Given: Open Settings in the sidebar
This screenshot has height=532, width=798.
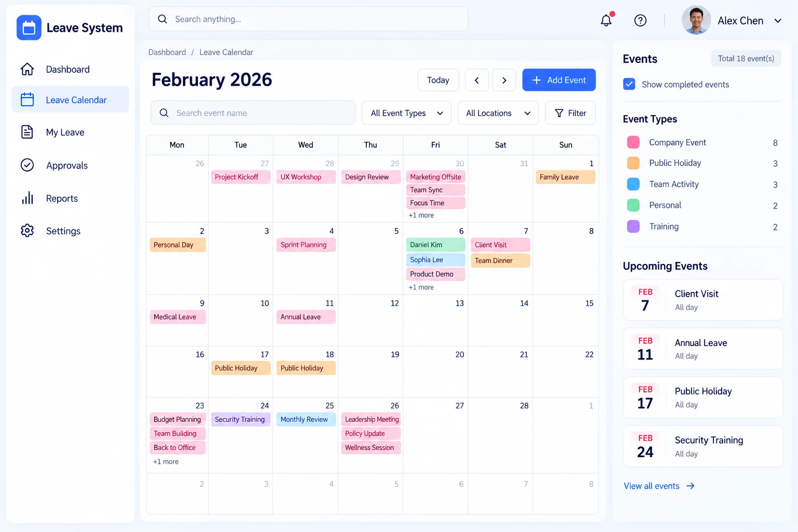Looking at the screenshot, I should point(70,231).
